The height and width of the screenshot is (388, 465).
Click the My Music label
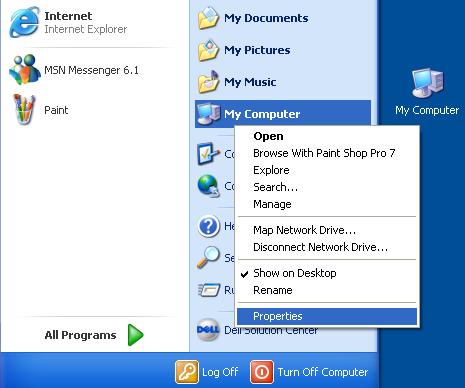(x=250, y=82)
